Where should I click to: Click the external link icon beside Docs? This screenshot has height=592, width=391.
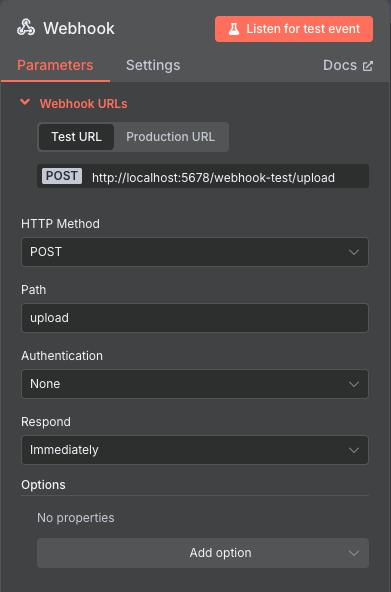point(368,66)
